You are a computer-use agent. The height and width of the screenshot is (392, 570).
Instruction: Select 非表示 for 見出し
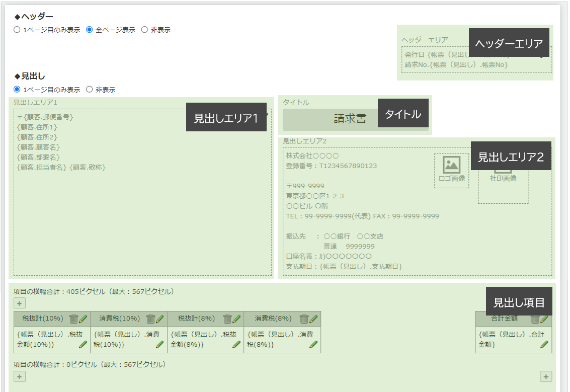pos(90,89)
